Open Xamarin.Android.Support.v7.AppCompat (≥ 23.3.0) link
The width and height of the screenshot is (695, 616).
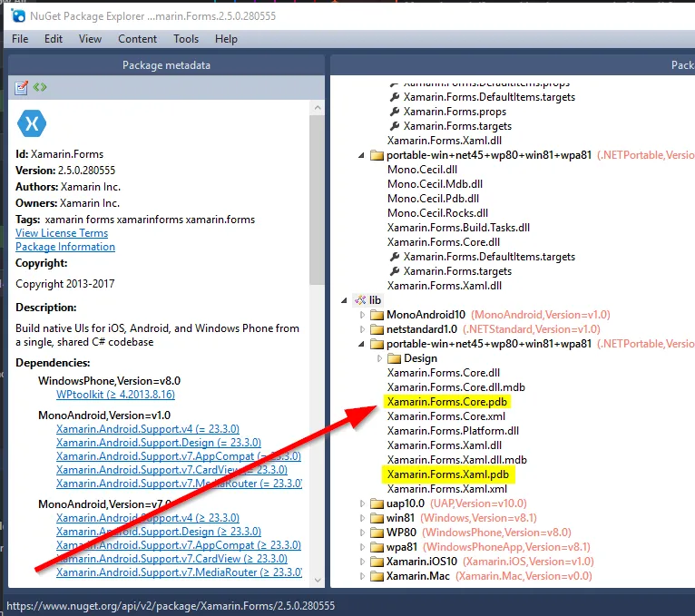click(x=178, y=545)
